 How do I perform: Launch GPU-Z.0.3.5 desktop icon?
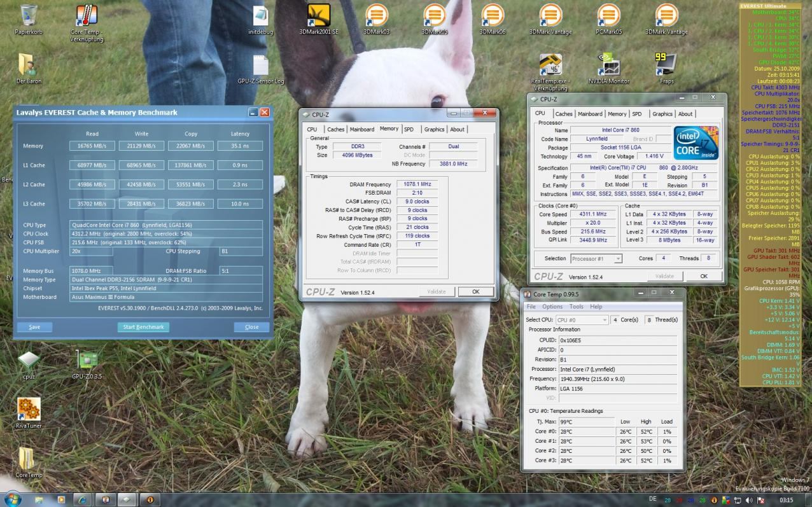87,365
